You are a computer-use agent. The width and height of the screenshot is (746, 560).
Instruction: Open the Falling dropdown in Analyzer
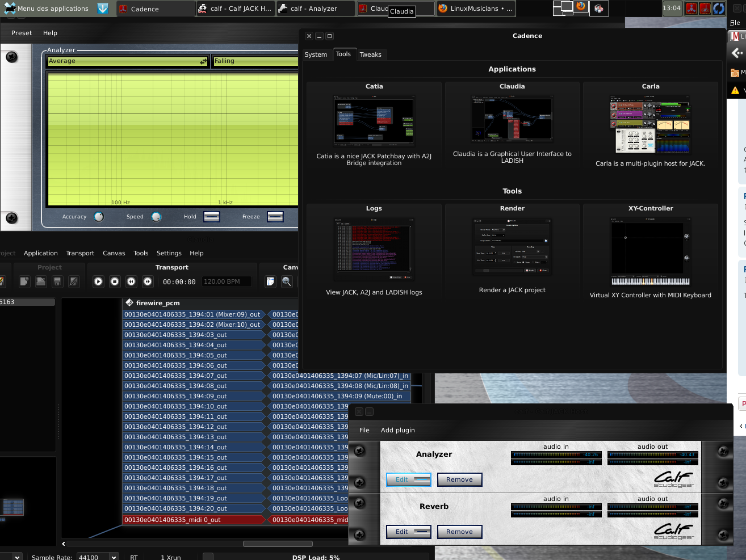click(255, 61)
